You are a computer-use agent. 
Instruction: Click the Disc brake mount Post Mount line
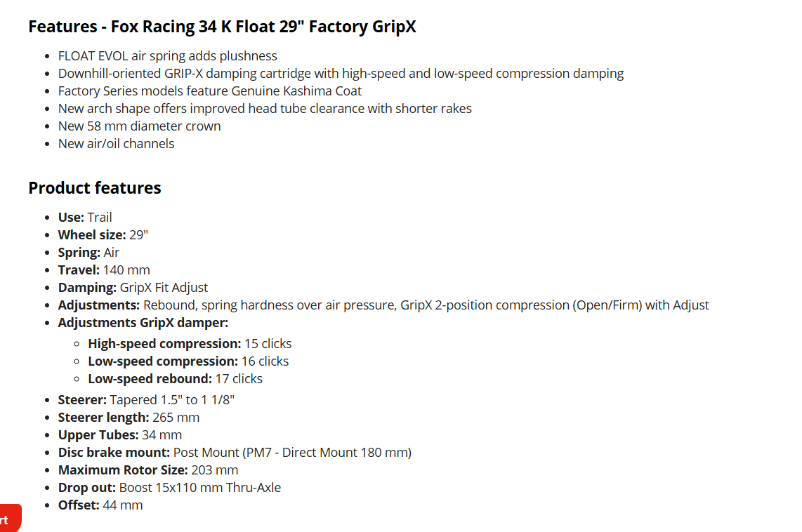coord(235,453)
